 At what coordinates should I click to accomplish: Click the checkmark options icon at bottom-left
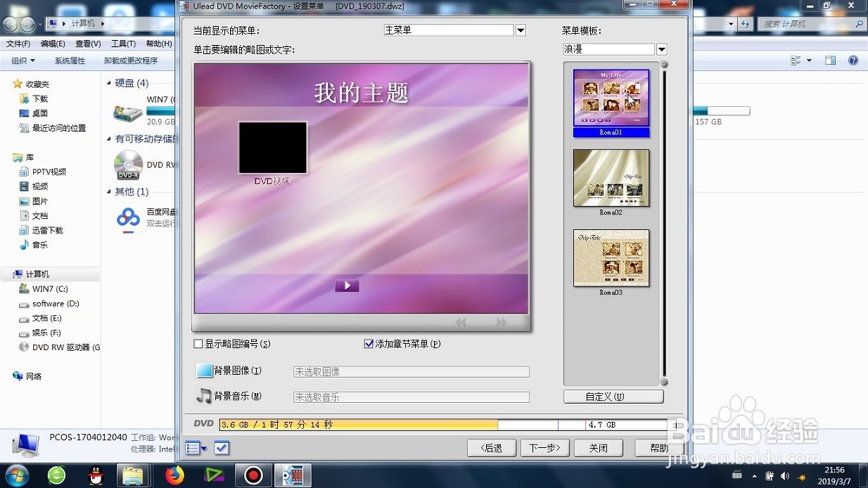[x=221, y=447]
